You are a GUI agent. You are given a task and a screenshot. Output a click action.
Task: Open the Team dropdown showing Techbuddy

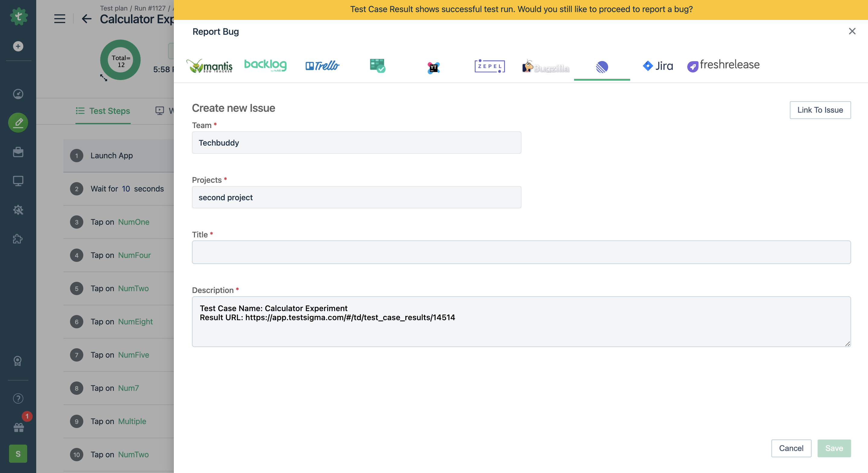(x=356, y=143)
